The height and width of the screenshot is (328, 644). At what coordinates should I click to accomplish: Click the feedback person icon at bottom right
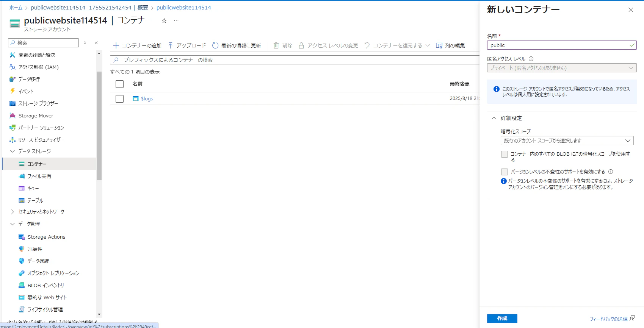pos(632,319)
